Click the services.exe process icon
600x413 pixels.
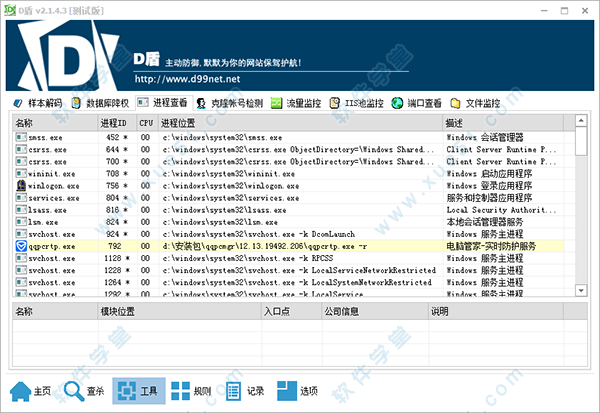(x=21, y=198)
